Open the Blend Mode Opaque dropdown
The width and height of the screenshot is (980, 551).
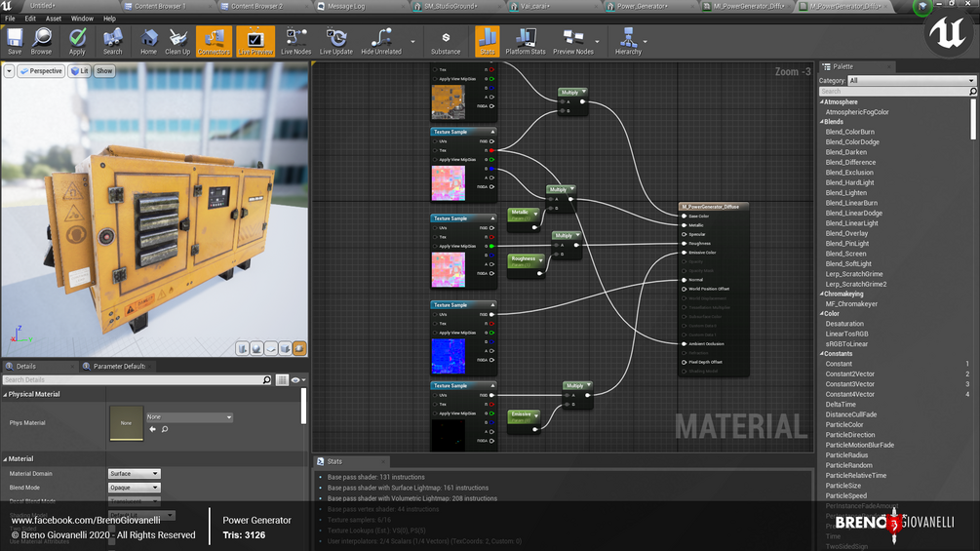(134, 488)
